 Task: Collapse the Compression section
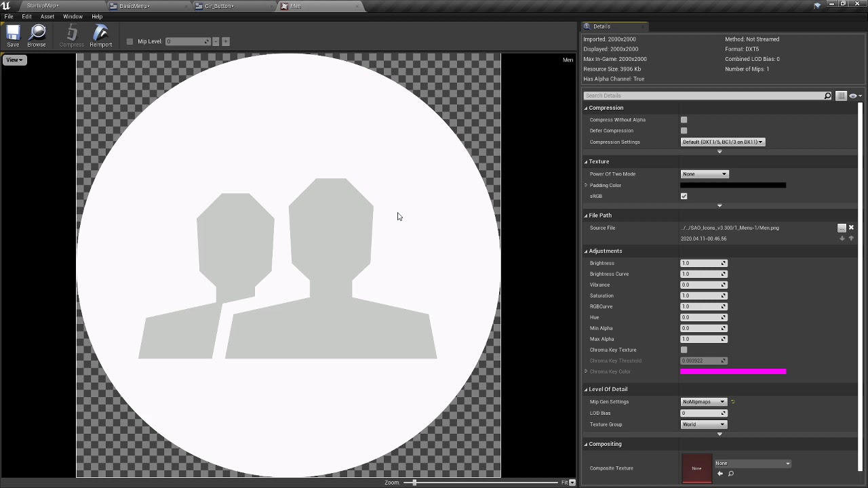point(586,108)
